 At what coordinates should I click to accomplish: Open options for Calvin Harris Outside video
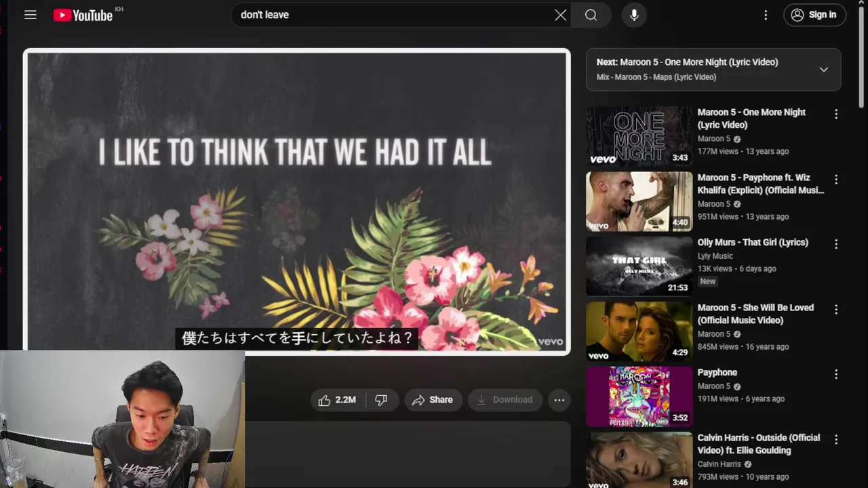836,439
